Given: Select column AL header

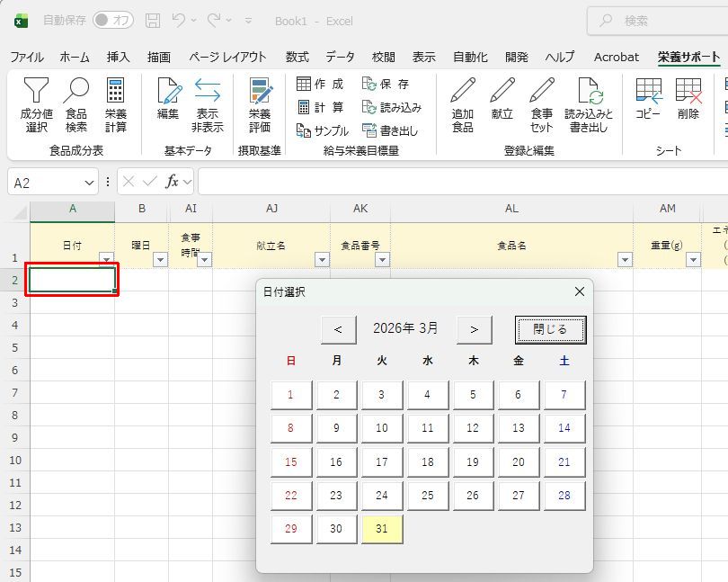Looking at the screenshot, I should [x=511, y=209].
